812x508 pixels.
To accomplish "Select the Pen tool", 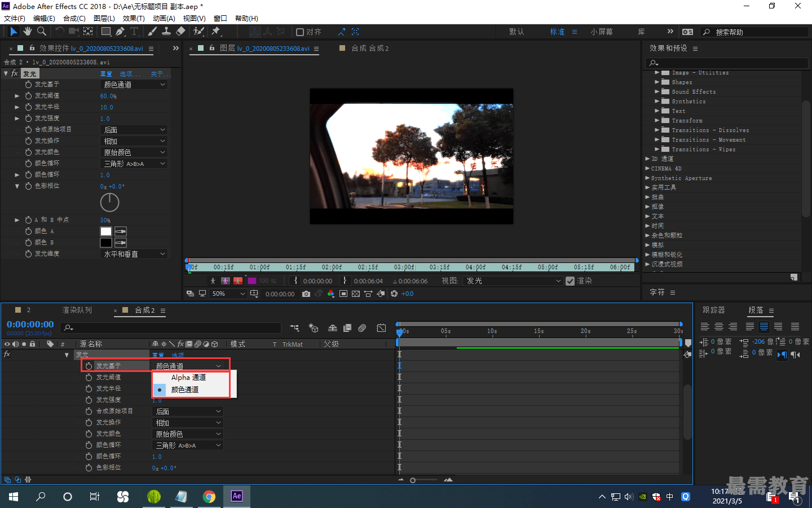I will click(x=120, y=32).
